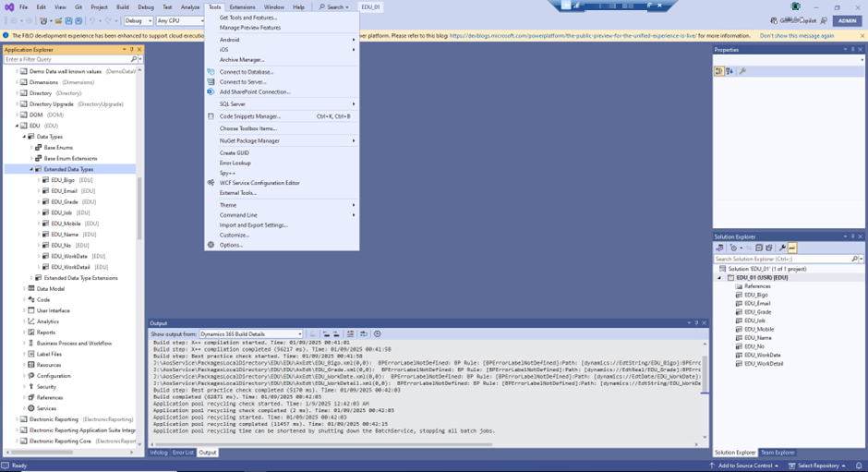
Task: Select EDU_Email in Application Explorer
Action: [65, 191]
